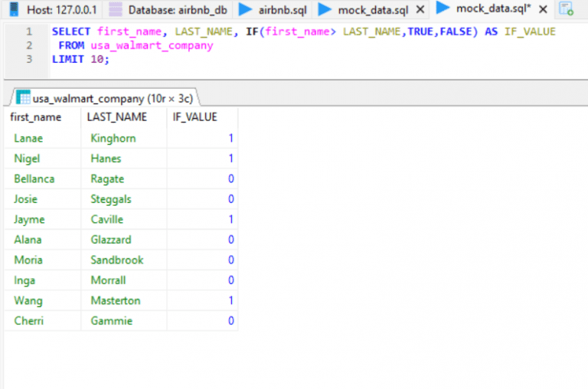Select the mock_data.sql* modified tab
This screenshot has height=389, width=588.
[x=493, y=8]
